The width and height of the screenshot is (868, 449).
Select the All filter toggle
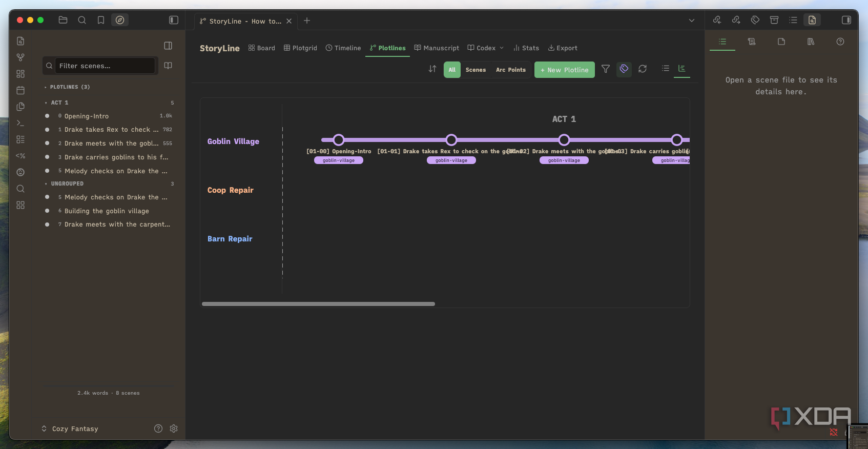click(452, 70)
